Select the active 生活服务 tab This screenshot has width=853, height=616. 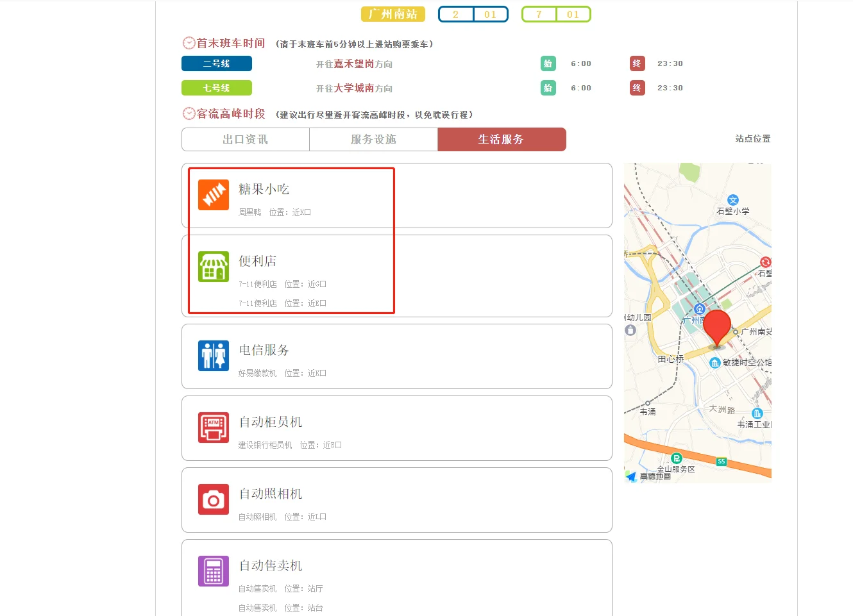pyautogui.click(x=502, y=139)
